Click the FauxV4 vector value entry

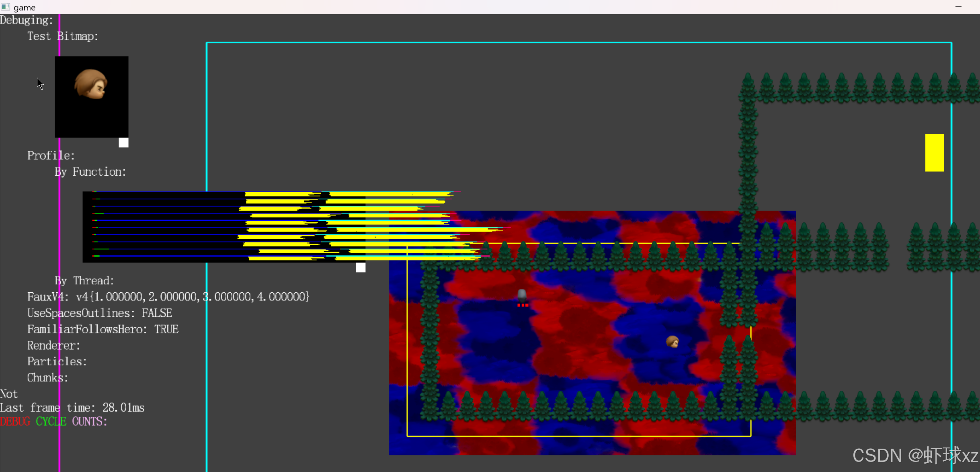point(168,297)
